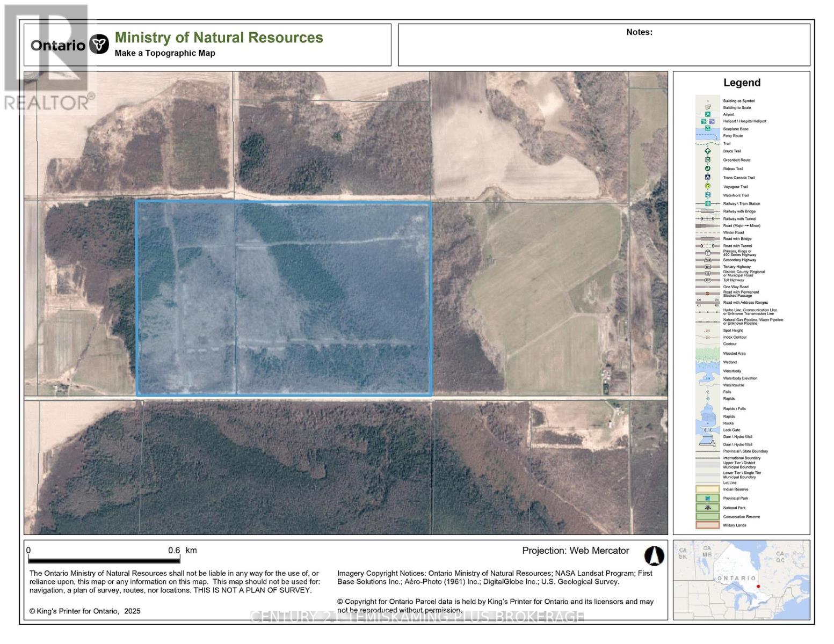Click the 'Rapids \ Falls' legend label
Image resolution: width=834 pixels, height=644 pixels.
[734, 408]
